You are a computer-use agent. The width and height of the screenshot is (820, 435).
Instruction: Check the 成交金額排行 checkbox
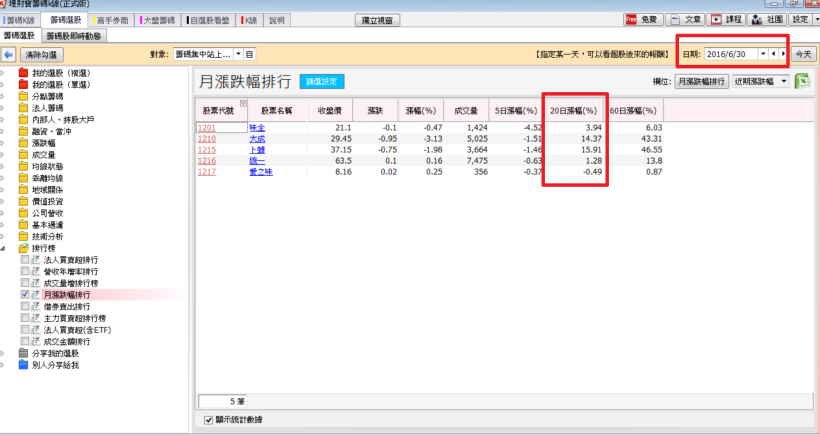(25, 341)
